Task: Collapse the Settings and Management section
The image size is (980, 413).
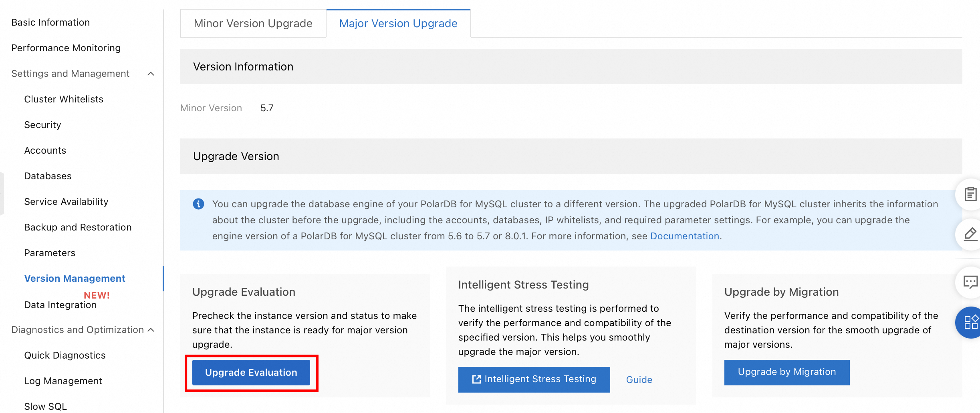Action: (x=151, y=74)
